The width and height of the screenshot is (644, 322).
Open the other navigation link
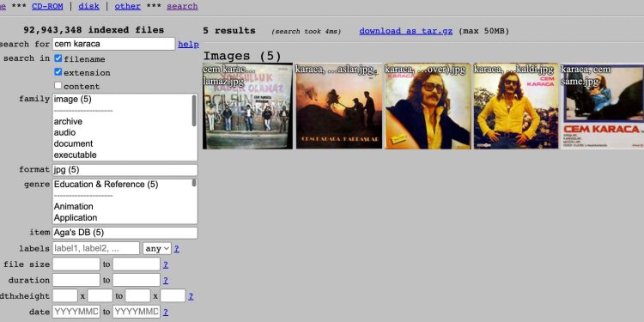[127, 6]
